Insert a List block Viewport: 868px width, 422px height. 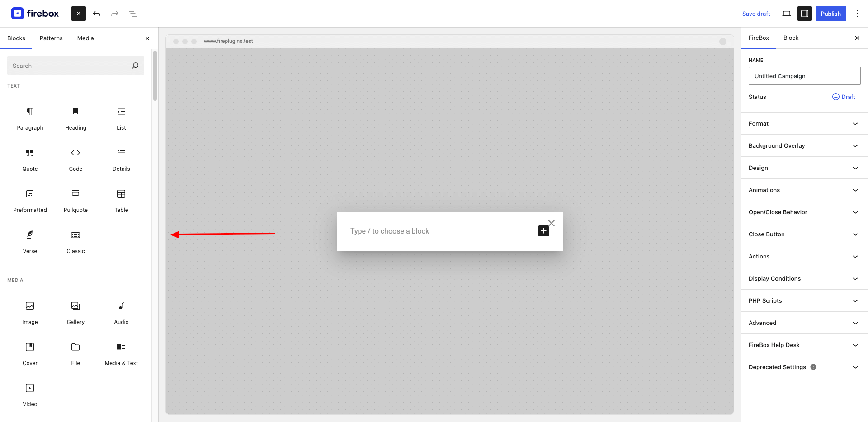(x=121, y=118)
